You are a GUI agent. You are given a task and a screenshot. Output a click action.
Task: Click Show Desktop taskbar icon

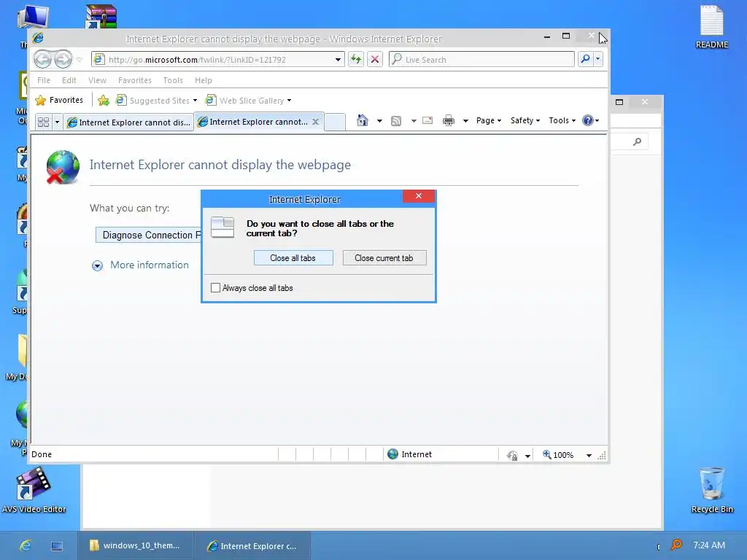point(57,546)
